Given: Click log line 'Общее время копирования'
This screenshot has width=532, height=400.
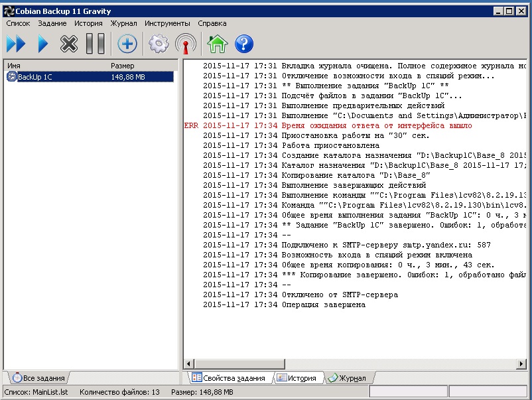Looking at the screenshot, I should 348,265.
